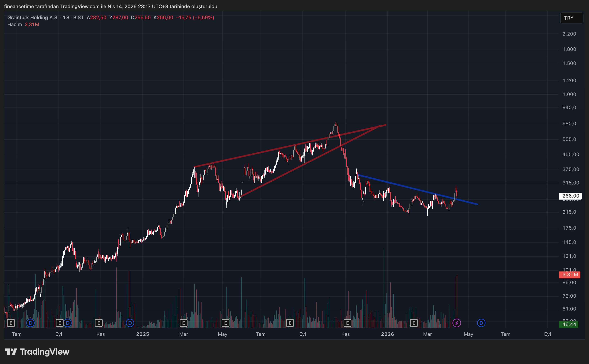Click the Grainturk Holding A.S. symbol title
Viewport: 589px width, 364px height.
click(33, 18)
